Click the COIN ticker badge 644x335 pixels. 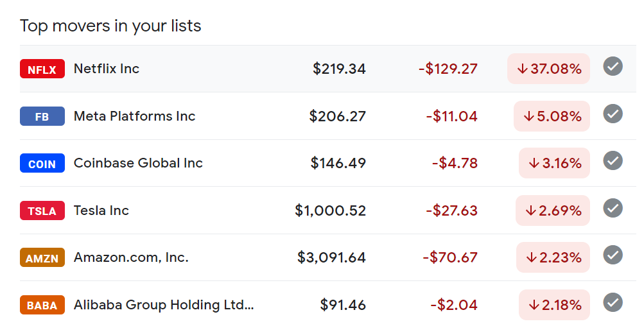click(x=42, y=163)
